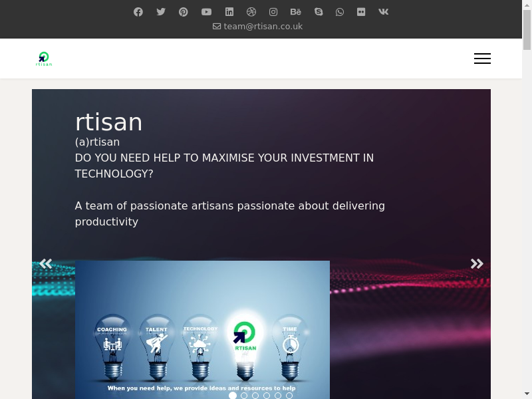This screenshot has width=532, height=399.
Task: Go to next carousel slide
Action: (x=477, y=263)
